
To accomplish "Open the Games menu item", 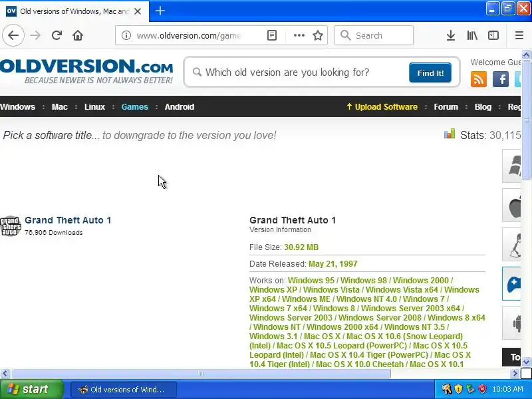I will pyautogui.click(x=135, y=106).
